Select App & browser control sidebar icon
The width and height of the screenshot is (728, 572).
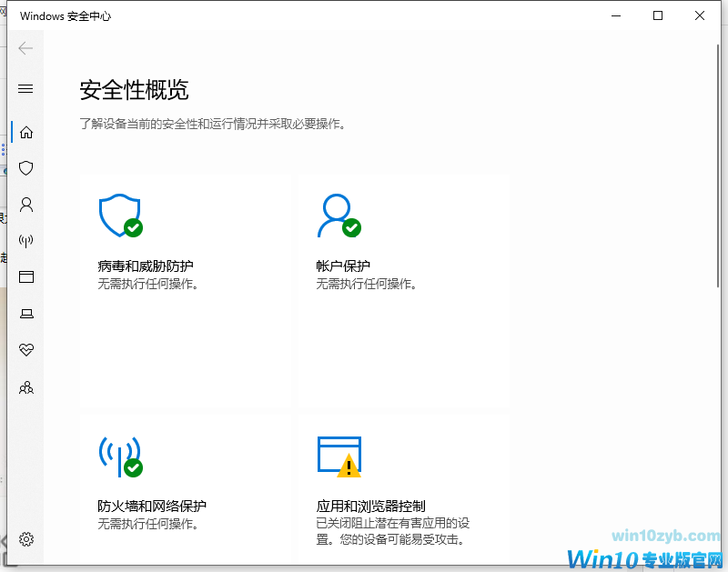(26, 277)
